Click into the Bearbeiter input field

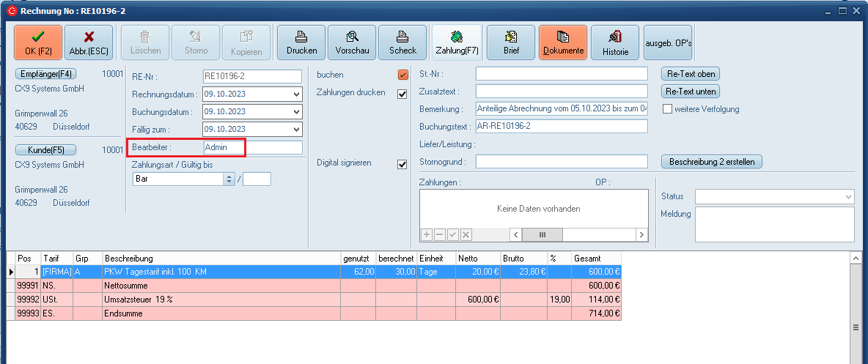point(252,147)
